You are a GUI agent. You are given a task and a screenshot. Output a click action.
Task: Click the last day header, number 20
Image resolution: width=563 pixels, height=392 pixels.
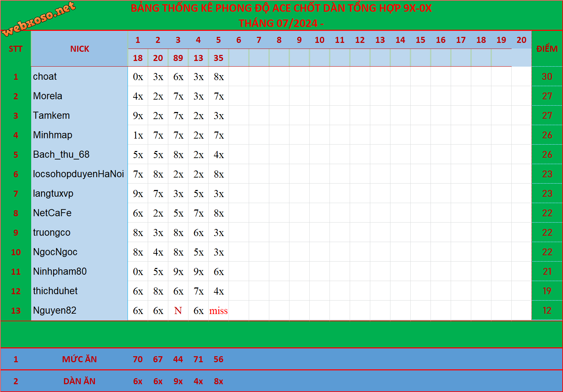[x=522, y=40]
